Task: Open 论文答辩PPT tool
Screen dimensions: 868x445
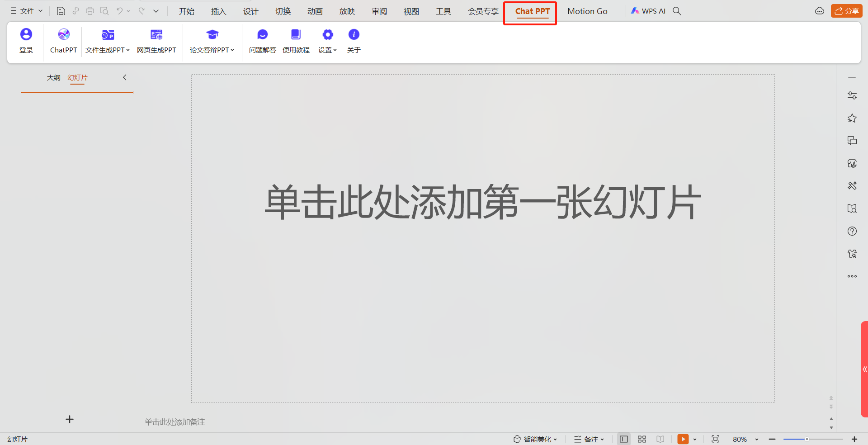Action: 212,34
